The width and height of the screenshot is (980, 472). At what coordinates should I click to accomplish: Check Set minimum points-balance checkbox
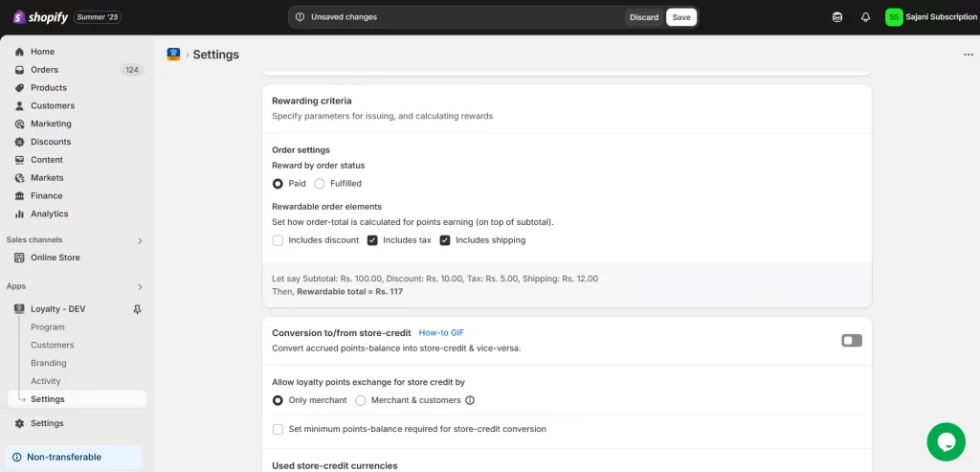tap(278, 430)
